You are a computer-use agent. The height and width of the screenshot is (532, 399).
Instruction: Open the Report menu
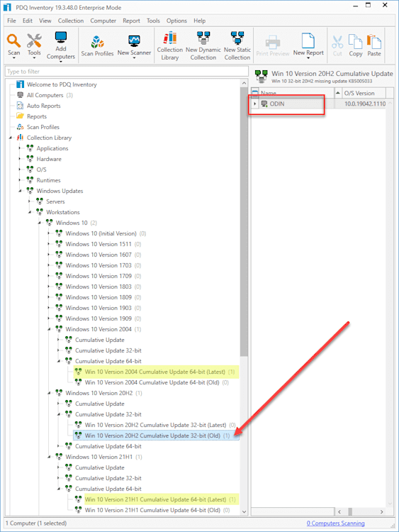click(x=131, y=21)
